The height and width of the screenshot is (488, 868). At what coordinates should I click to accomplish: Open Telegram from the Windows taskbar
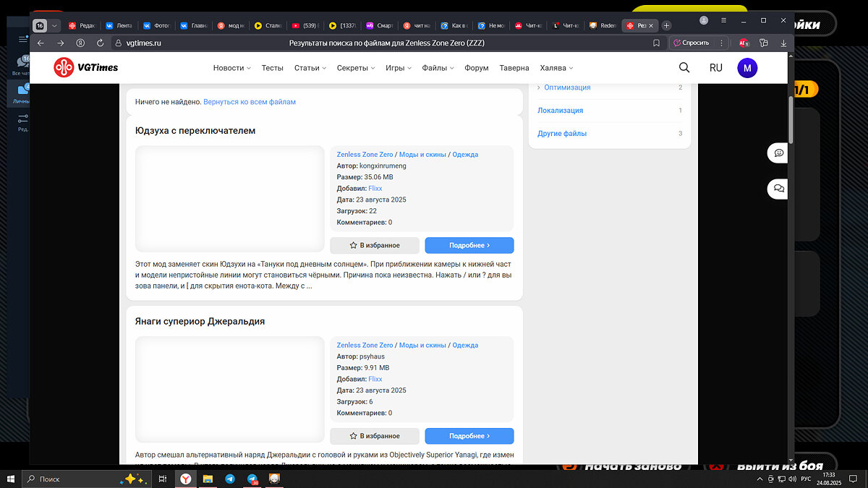click(229, 479)
